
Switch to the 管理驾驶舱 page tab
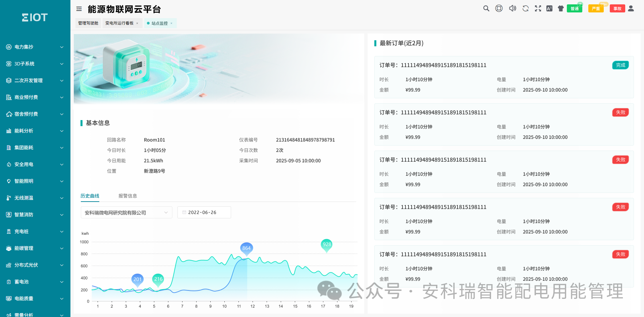(88, 23)
